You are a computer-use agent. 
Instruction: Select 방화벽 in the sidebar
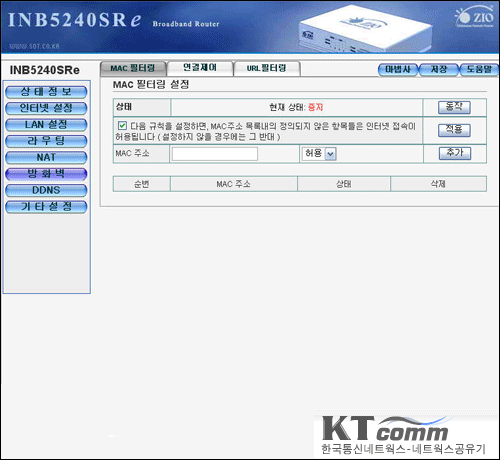46,174
